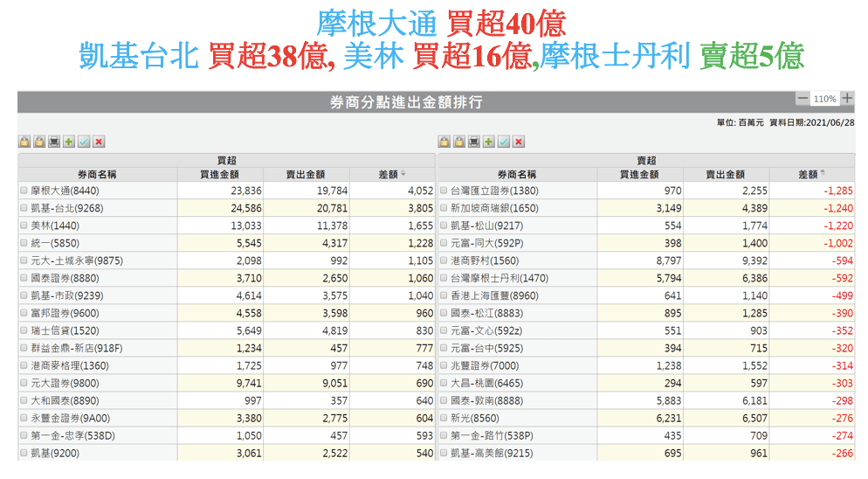Viewport: 868px width, 479px height.
Task: Click 買進金額 column header in 買超 table
Action: pyautogui.click(x=220, y=175)
